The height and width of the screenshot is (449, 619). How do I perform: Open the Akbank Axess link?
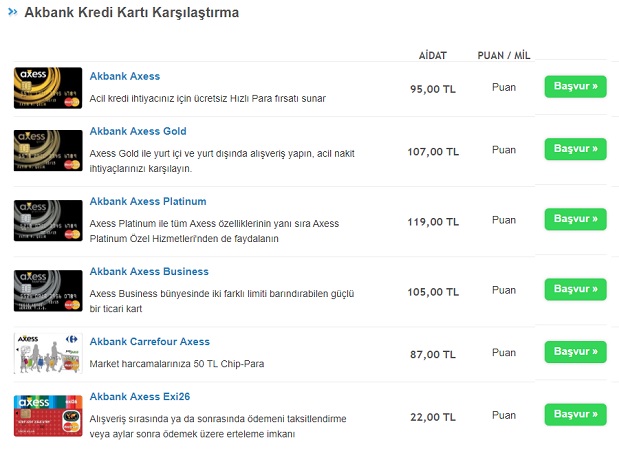125,76
